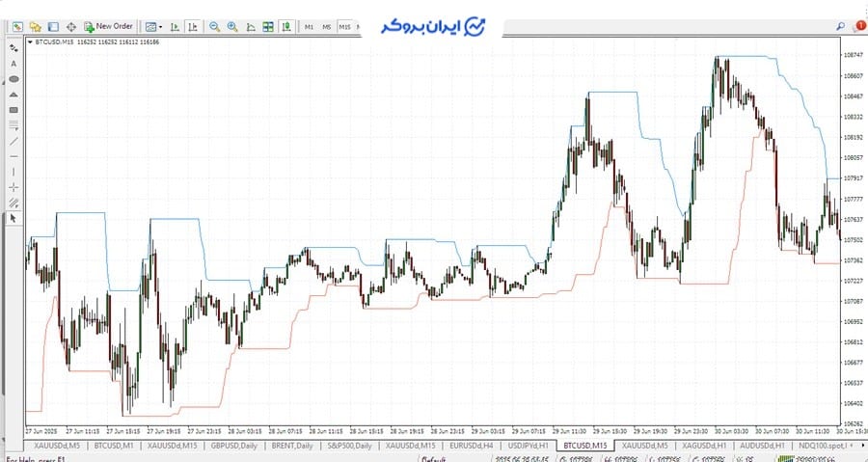Expand the BTCUSD,M15 chart title arrow
The image size is (868, 462).
pyautogui.click(x=29, y=42)
